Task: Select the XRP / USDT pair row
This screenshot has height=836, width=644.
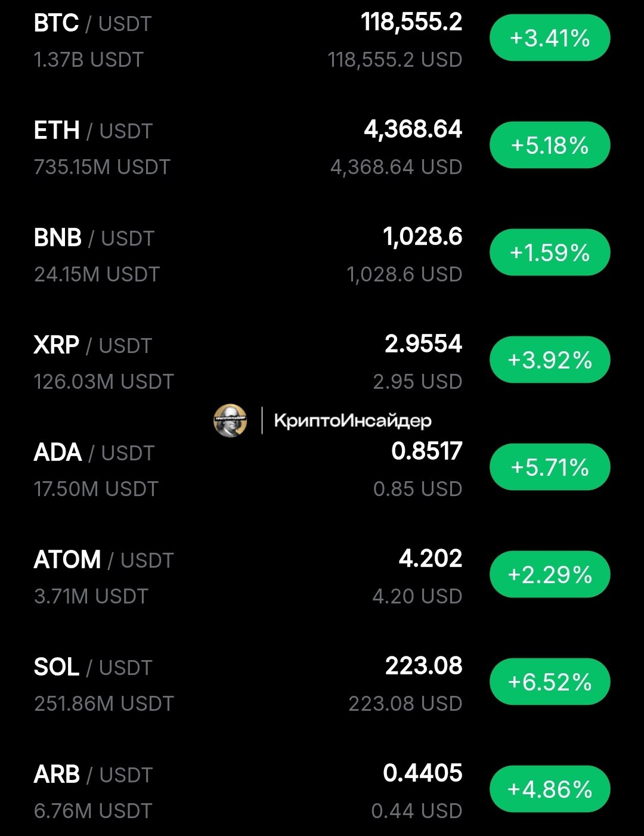Action: click(x=93, y=346)
